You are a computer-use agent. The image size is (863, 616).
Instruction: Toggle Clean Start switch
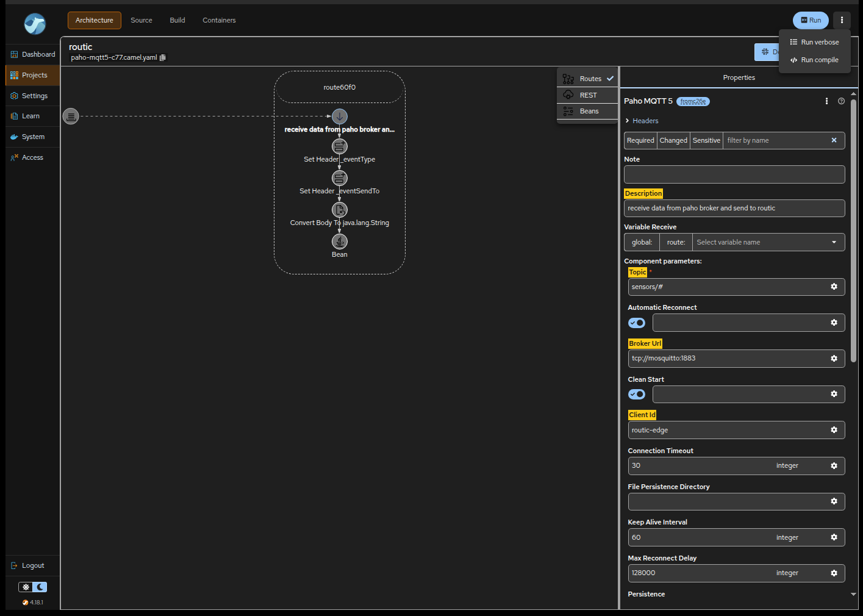click(x=637, y=394)
